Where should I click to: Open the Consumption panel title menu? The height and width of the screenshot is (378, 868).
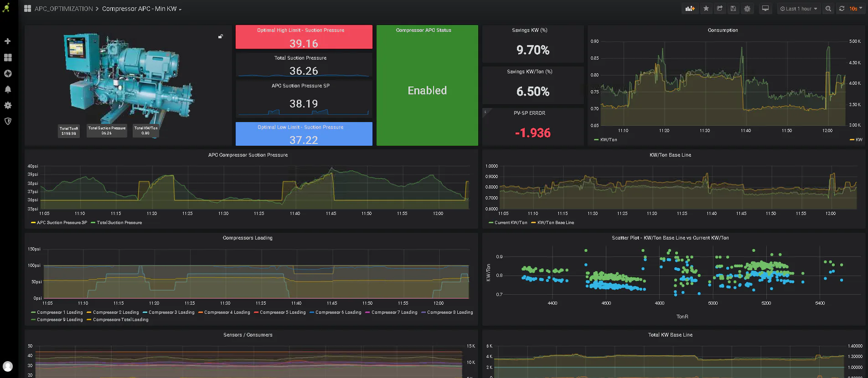(x=723, y=30)
